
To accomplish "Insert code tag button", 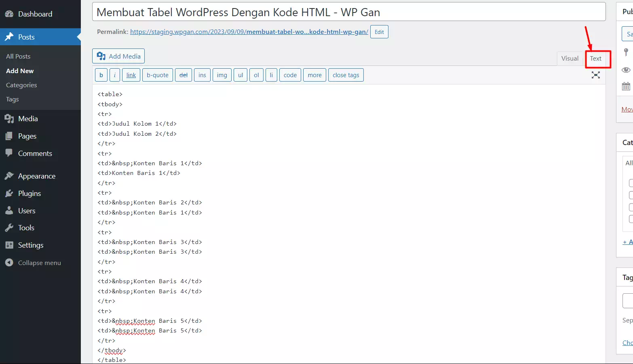I will [290, 75].
